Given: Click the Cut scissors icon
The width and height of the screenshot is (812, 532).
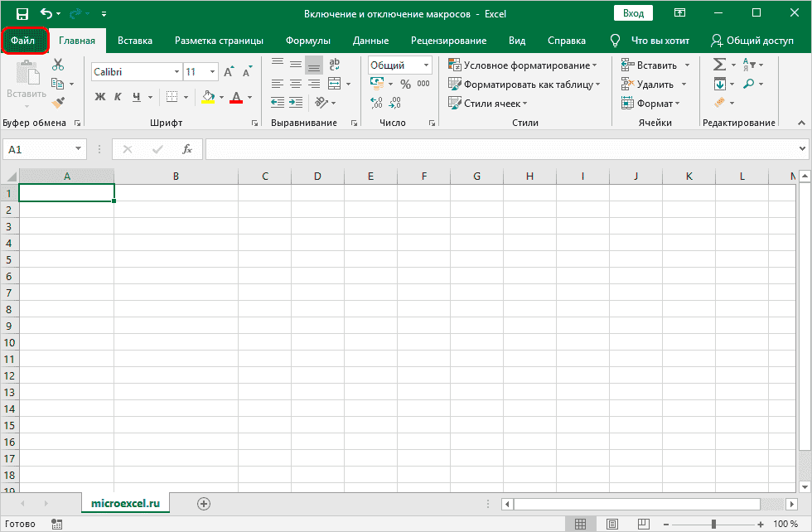Looking at the screenshot, I should [58, 65].
